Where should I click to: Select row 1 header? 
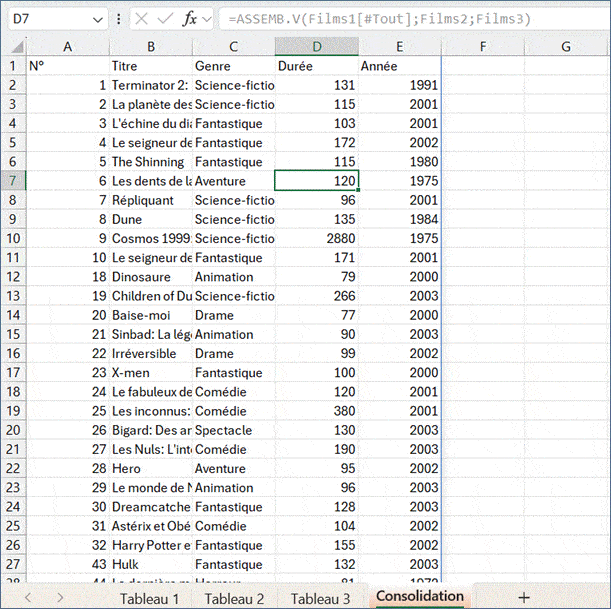click(13, 66)
